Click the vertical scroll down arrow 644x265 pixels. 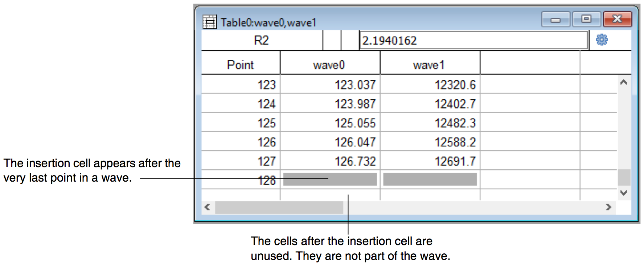tap(623, 193)
